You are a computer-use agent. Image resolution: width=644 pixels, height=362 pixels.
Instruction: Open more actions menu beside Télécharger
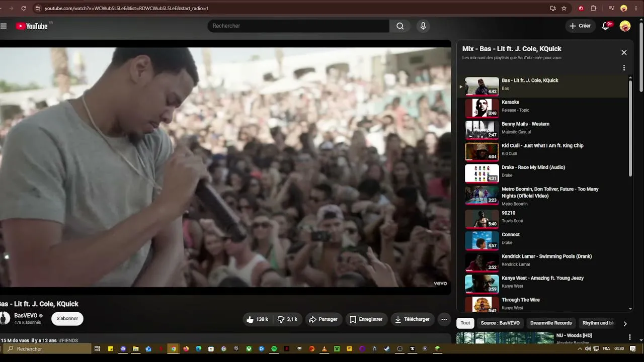pyautogui.click(x=444, y=319)
